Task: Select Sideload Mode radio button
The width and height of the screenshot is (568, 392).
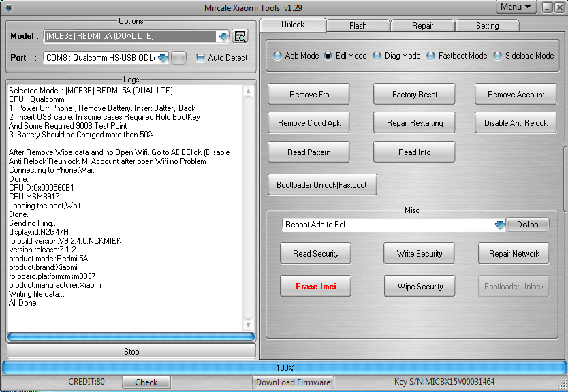Action: click(x=498, y=56)
